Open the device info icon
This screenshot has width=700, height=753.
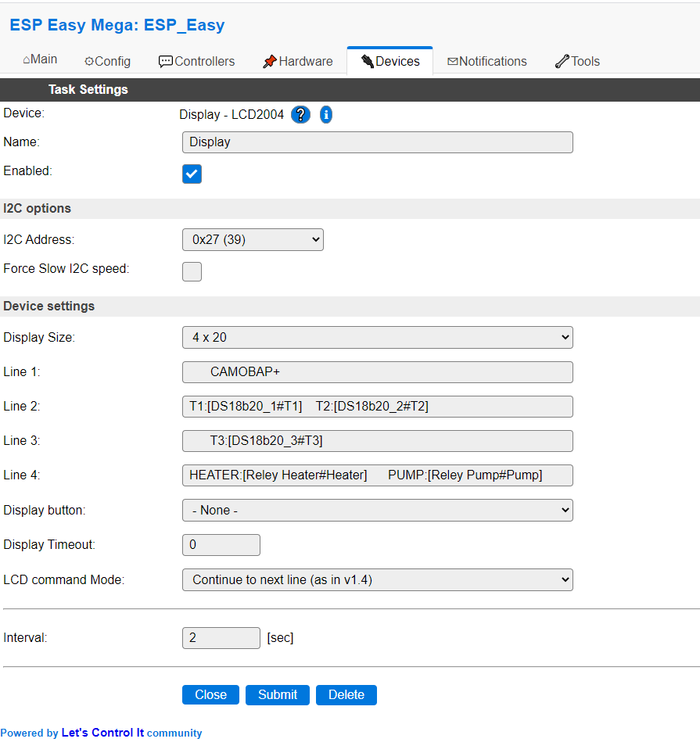325,115
